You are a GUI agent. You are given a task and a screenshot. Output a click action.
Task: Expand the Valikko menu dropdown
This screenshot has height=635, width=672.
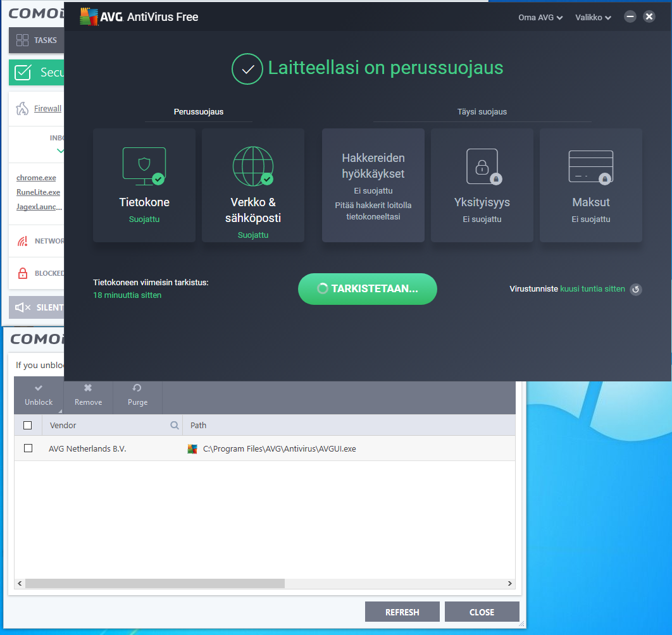tap(593, 18)
